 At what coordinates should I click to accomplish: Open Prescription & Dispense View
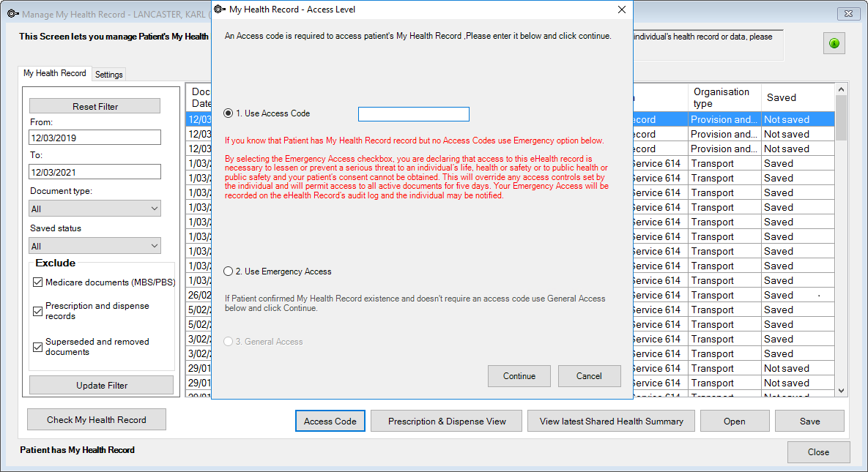tap(446, 421)
